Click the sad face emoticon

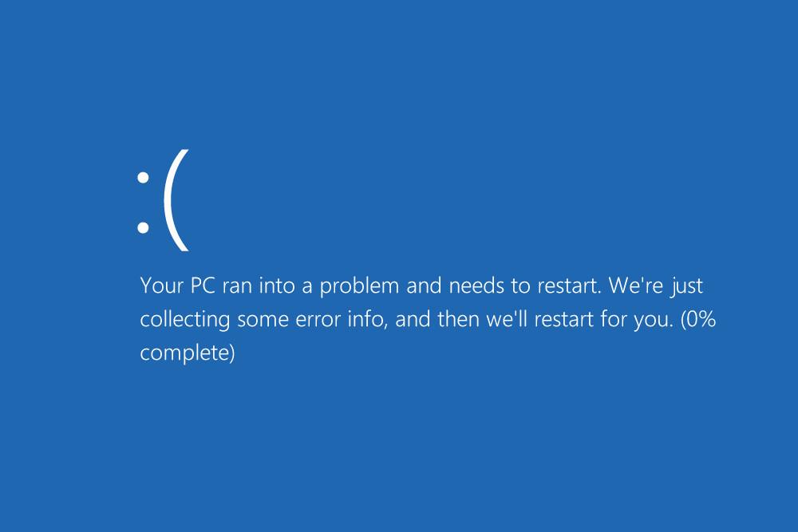(x=163, y=201)
